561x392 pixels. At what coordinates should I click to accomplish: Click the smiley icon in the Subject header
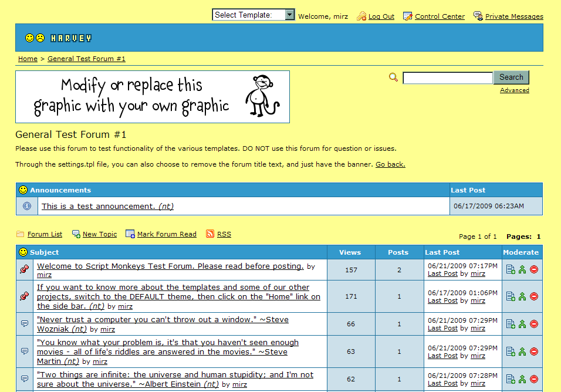coord(23,252)
